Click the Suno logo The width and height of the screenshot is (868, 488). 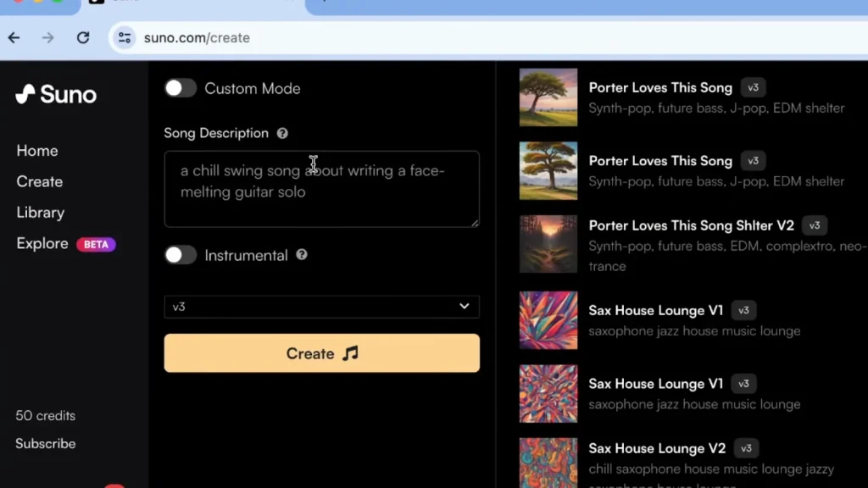(x=56, y=95)
